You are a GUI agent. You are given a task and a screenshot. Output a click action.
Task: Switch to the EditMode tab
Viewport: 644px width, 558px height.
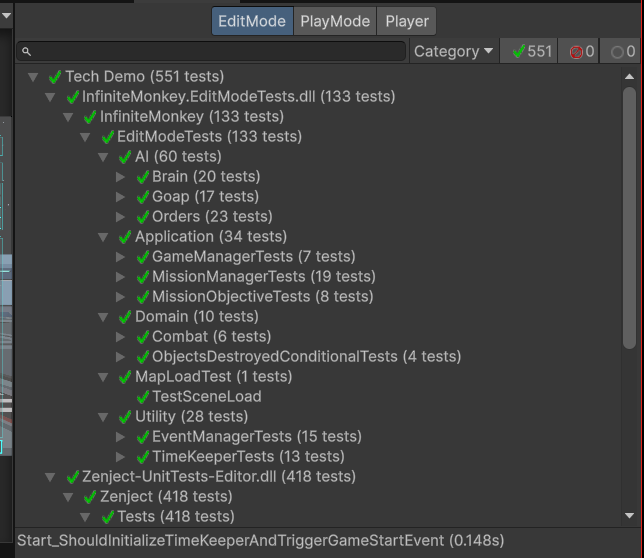click(252, 21)
